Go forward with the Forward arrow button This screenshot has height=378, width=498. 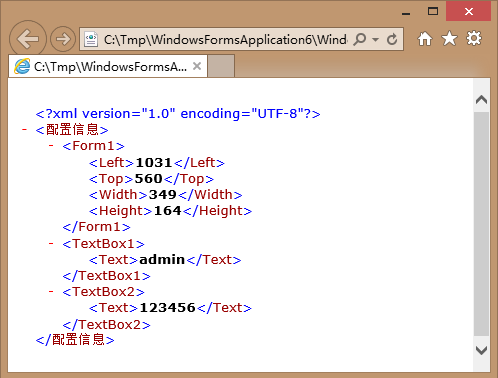pos(63,39)
